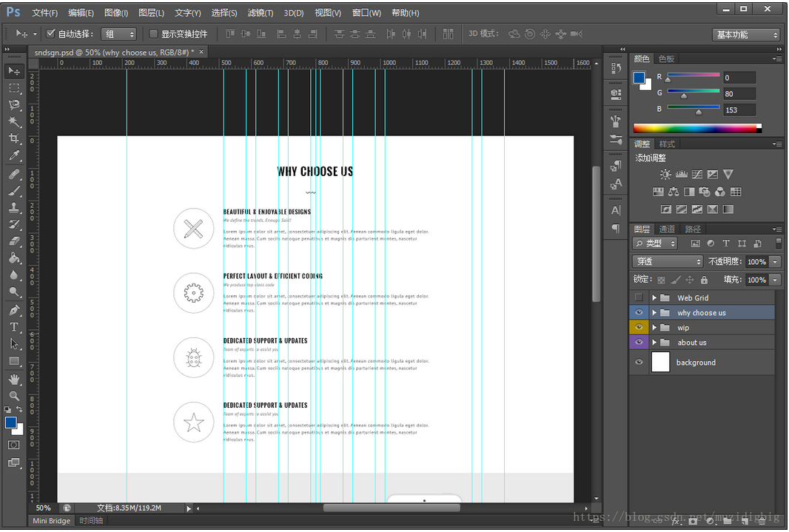
Task: Click the foreground color swatch in Color panel
Action: 639,78
